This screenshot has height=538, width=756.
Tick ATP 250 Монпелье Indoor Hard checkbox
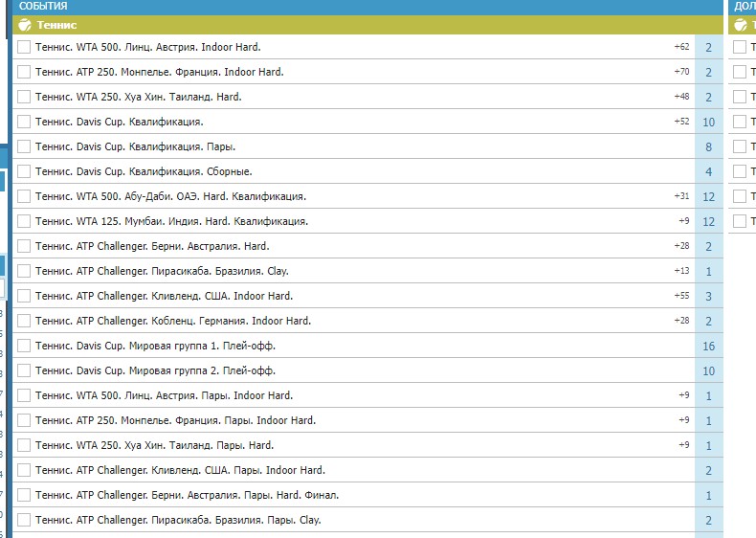pos(24,72)
